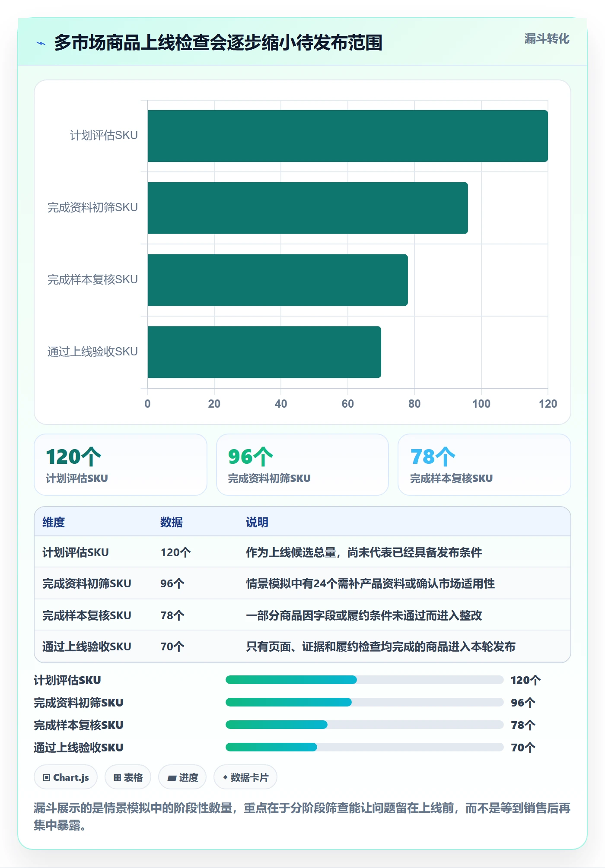Click the 120个 value beside progress bar
This screenshot has width=605, height=868.
click(x=525, y=680)
